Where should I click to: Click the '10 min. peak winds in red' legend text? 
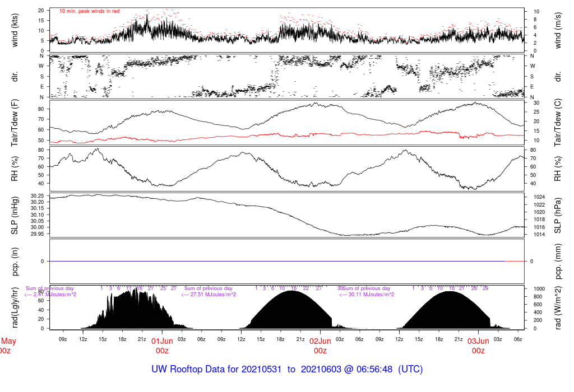point(89,11)
